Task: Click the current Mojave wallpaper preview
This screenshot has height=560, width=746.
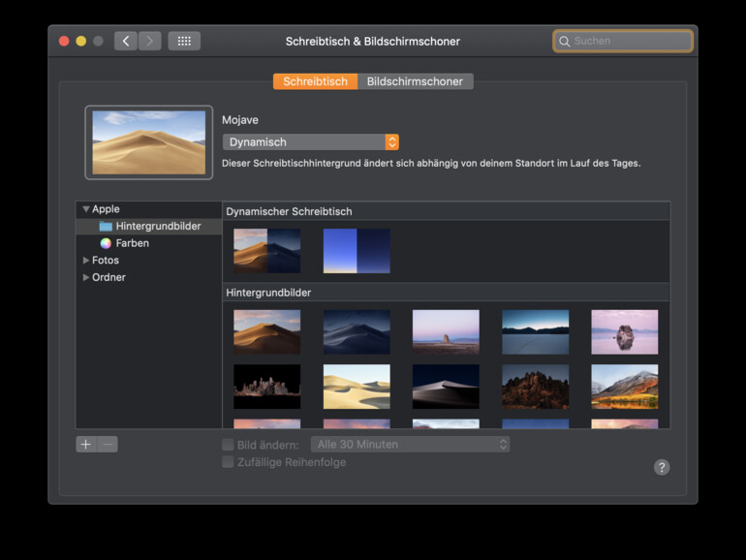Action: [x=149, y=142]
